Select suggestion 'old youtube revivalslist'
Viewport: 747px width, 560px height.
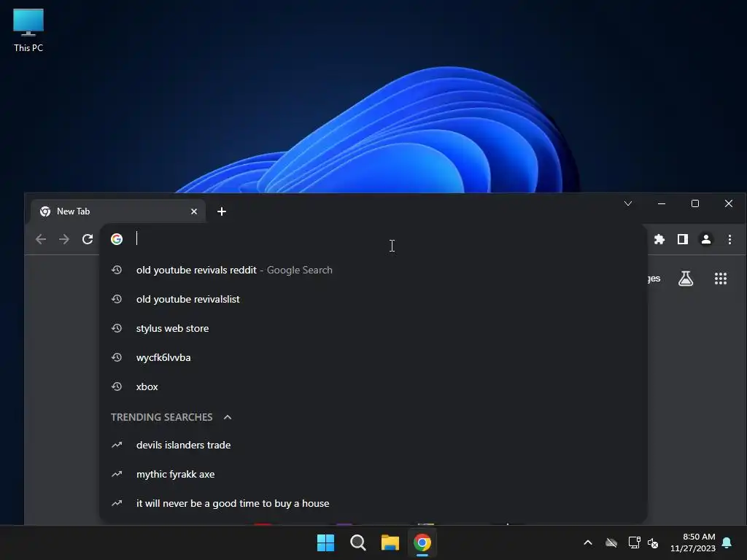[x=373, y=299]
